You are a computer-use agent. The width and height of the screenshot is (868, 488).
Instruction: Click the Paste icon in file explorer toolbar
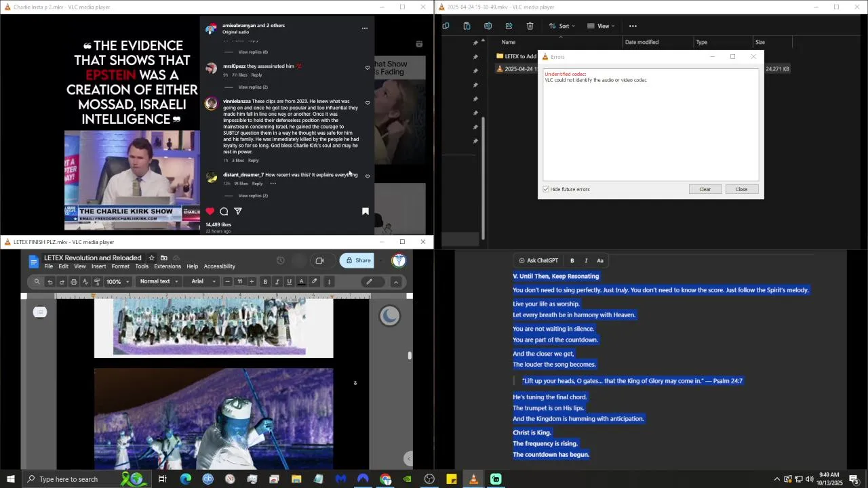[x=467, y=26]
